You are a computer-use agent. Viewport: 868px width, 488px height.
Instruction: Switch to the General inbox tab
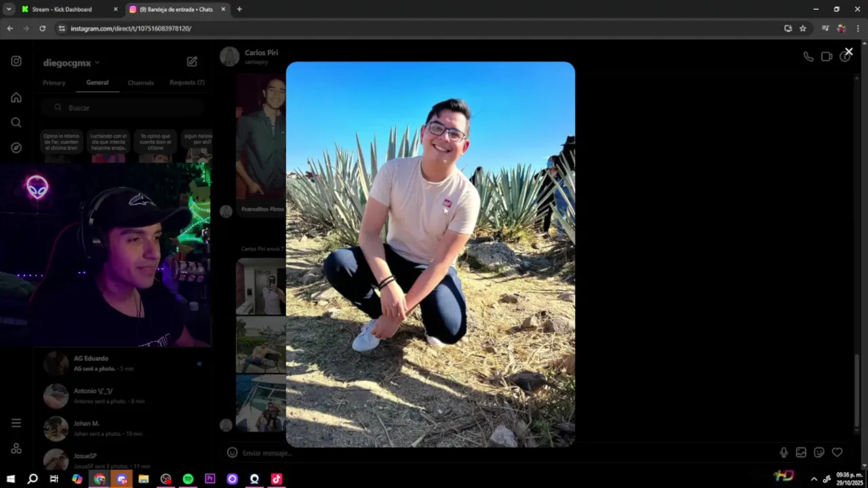(97, 83)
